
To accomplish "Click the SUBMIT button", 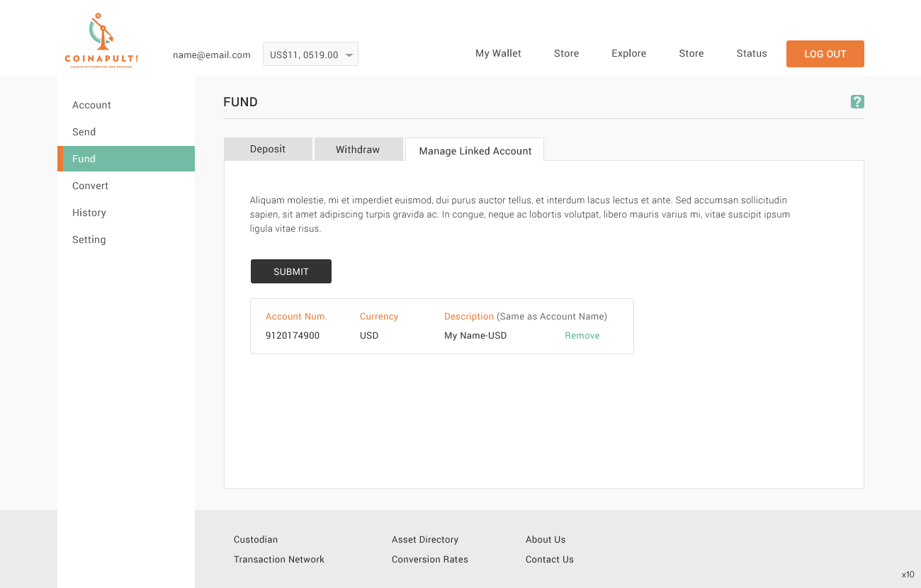I will pos(291,271).
